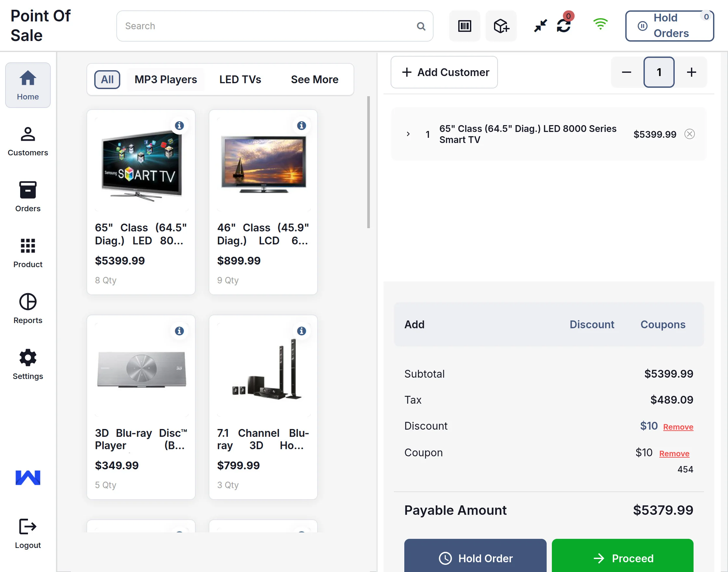Remove the $10 discount via its Remove link
This screenshot has height=572, width=728.
(678, 427)
